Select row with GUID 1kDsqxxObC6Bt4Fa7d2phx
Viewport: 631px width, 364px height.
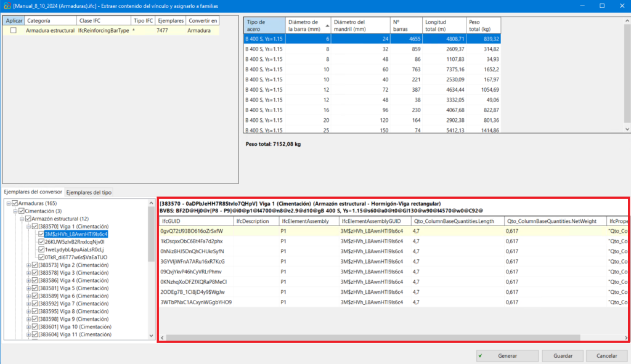pos(393,241)
